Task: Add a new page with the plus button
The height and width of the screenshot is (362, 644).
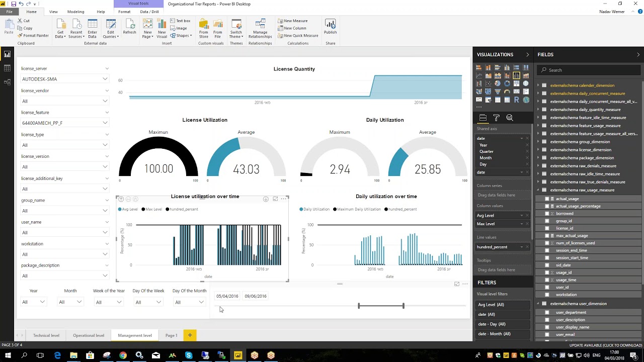Action: pyautogui.click(x=190, y=335)
